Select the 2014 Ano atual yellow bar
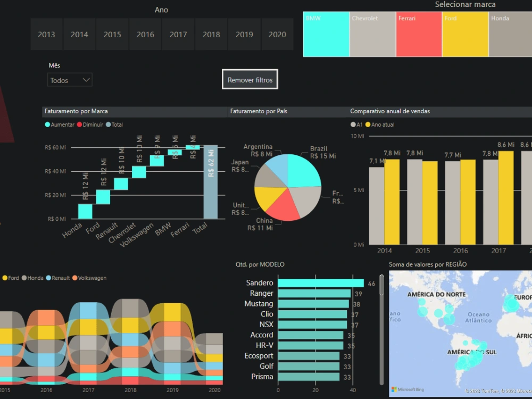The height and width of the screenshot is (399, 532). 392,202
